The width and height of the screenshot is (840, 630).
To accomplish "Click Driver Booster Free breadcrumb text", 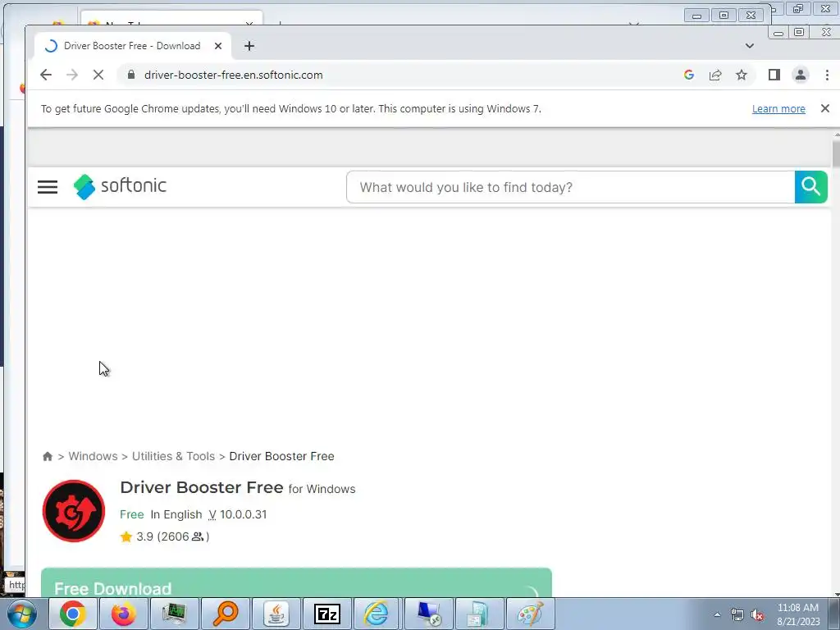I will click(x=282, y=456).
